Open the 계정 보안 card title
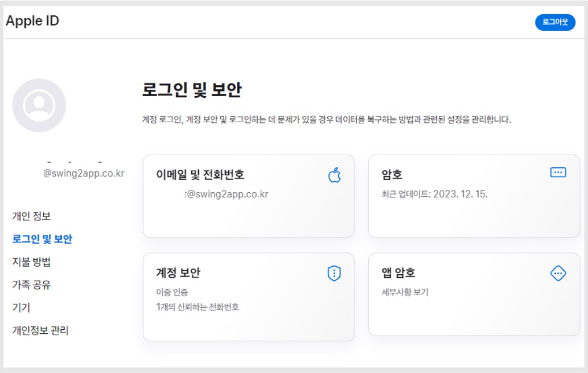The height and width of the screenshot is (373, 588). pos(178,272)
